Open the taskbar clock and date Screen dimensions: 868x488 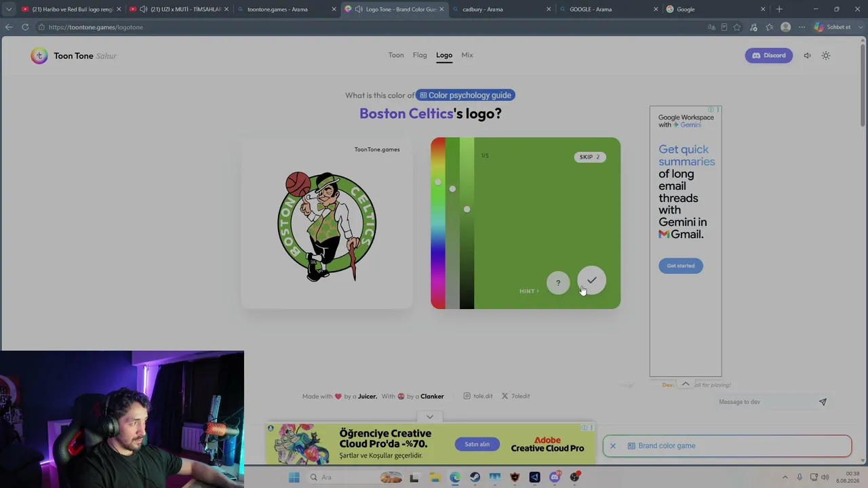click(848, 477)
